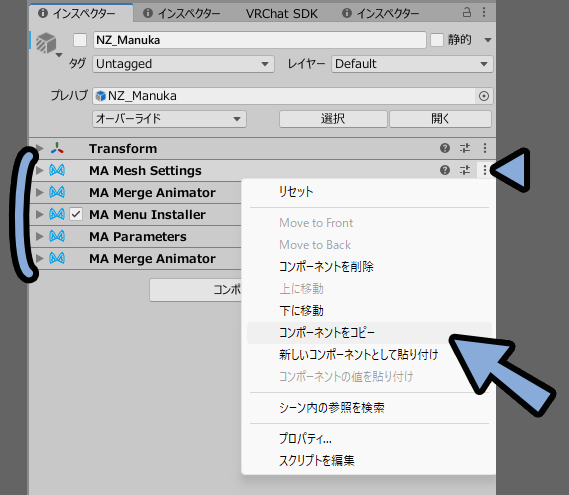Open the Untagged tag dropdown
The image size is (569, 495).
[183, 64]
